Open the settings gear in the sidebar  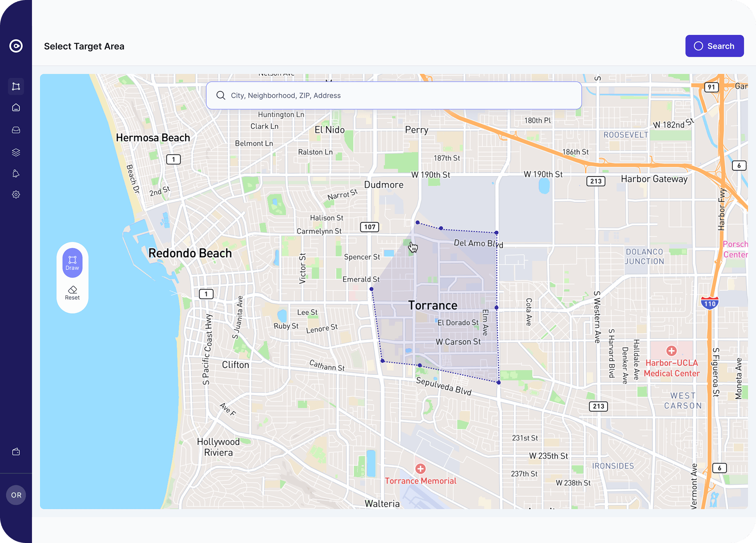[x=16, y=194]
